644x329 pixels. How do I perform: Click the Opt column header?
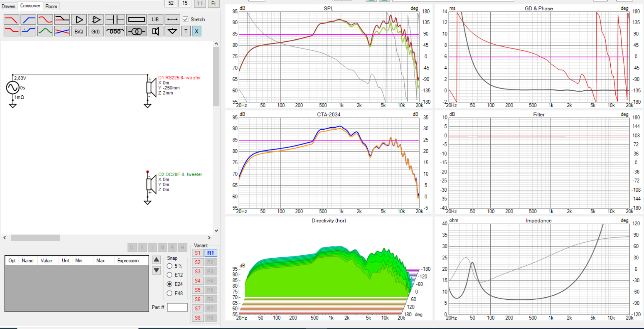coord(12,261)
